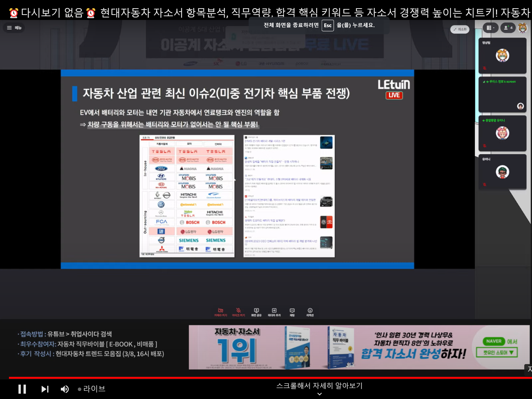
Task: Select the 유이니 participant tile
Action: 502,172
